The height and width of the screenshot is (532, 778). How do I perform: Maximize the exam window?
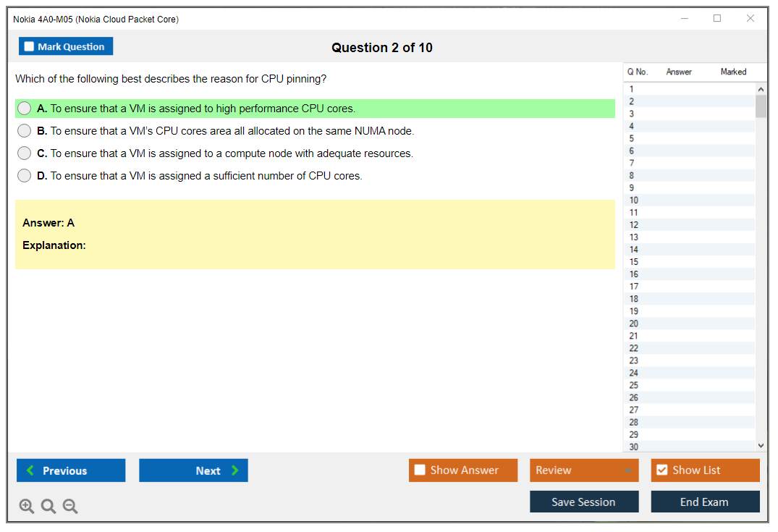click(717, 19)
